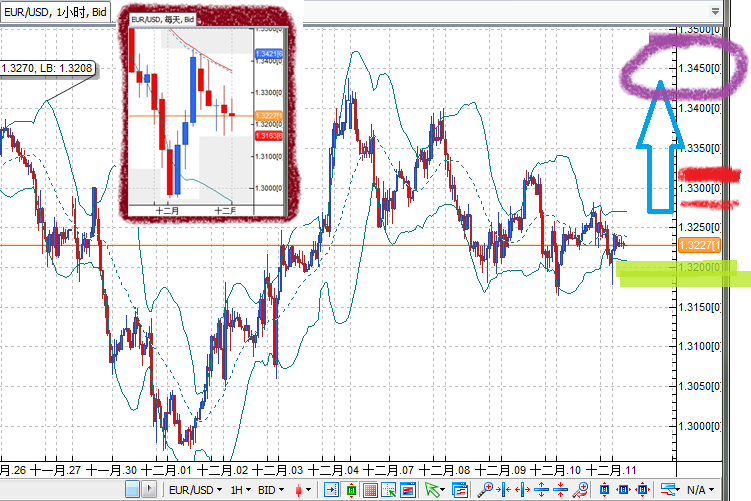Image resolution: width=751 pixels, height=501 pixels.
Task: Click the 1.3250 price axis label
Action: pos(700,227)
